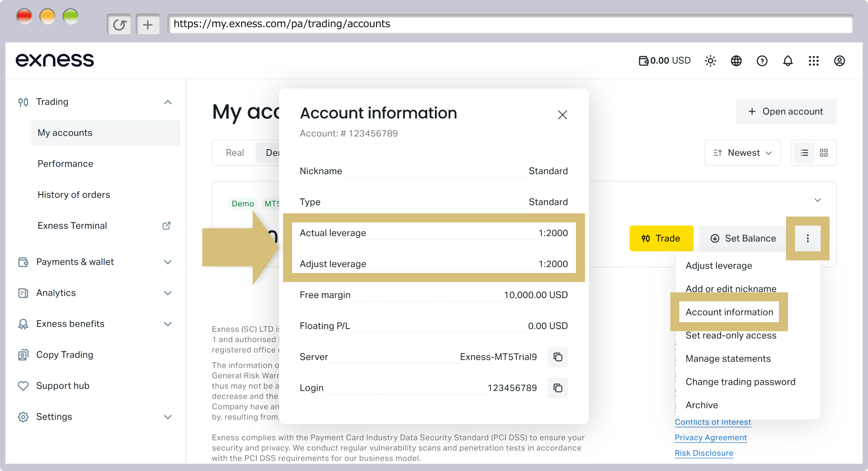Open the language globe icon
Viewport: 868px width, 471px height.
tap(736, 61)
